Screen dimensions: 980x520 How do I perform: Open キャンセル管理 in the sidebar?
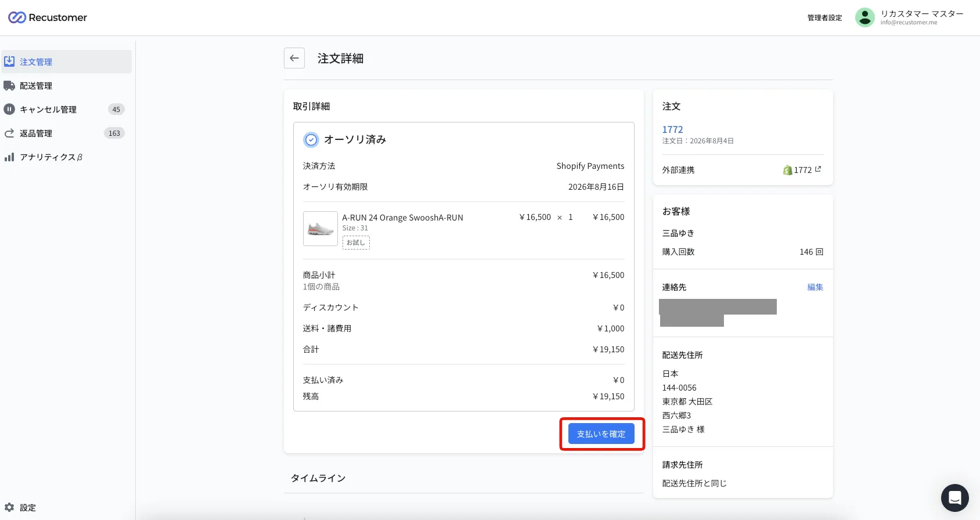(66, 109)
